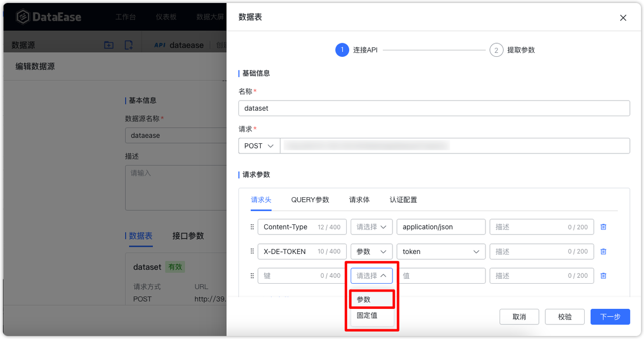Delete the X-DE-TOKEN header row

point(603,251)
